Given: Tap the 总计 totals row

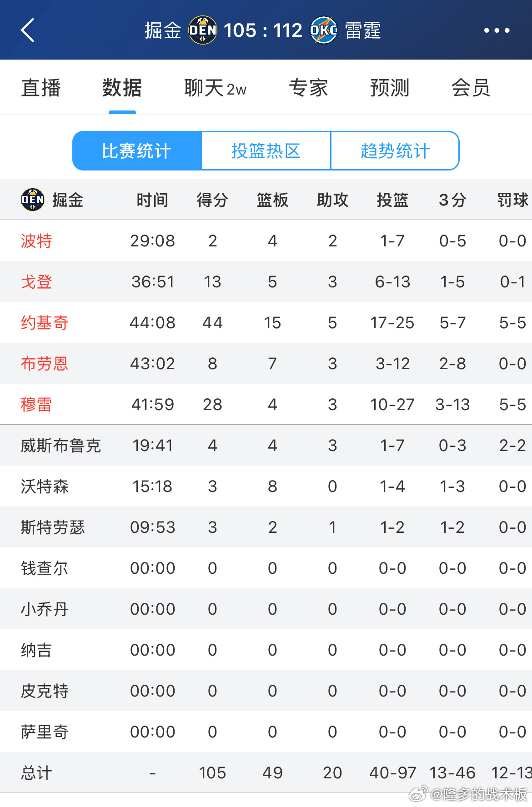Looking at the screenshot, I should (x=266, y=772).
